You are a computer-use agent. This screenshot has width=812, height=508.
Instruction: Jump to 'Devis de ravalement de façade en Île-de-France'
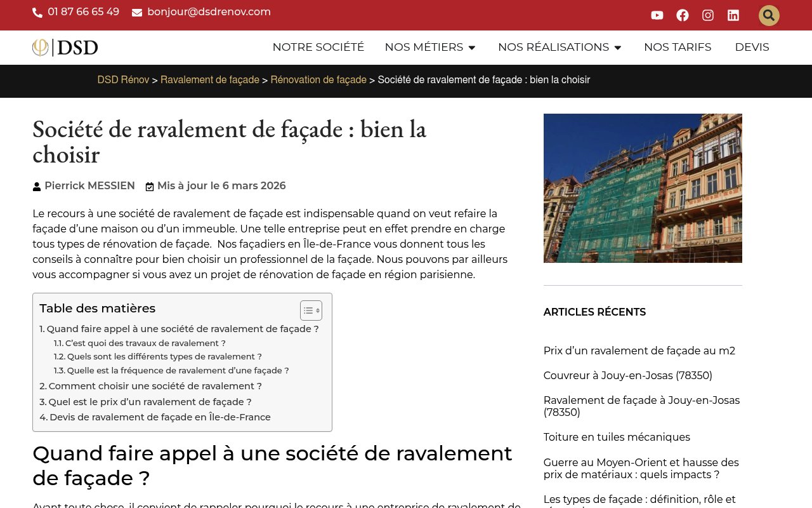click(x=155, y=417)
